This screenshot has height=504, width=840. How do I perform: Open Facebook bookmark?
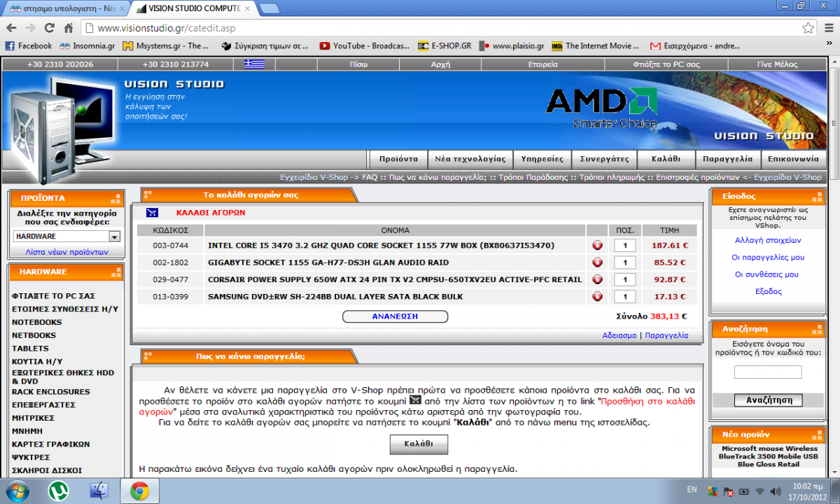pos(29,45)
